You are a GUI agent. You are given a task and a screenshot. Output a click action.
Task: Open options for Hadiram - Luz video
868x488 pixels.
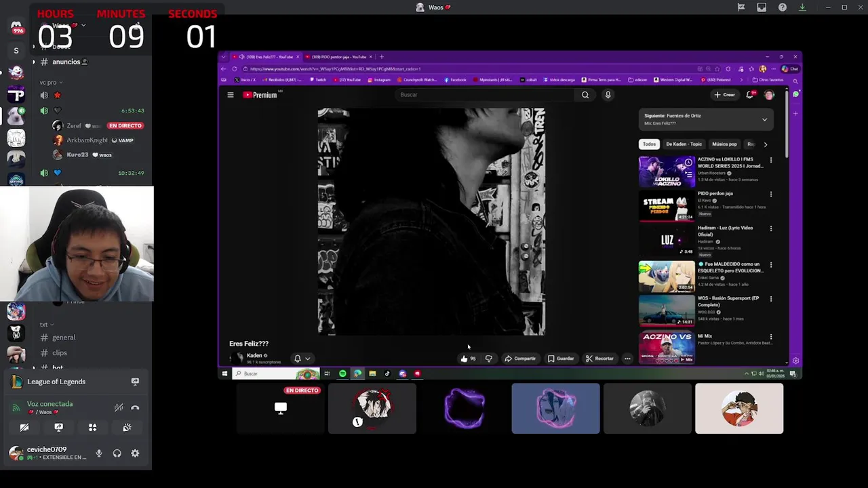tap(771, 229)
